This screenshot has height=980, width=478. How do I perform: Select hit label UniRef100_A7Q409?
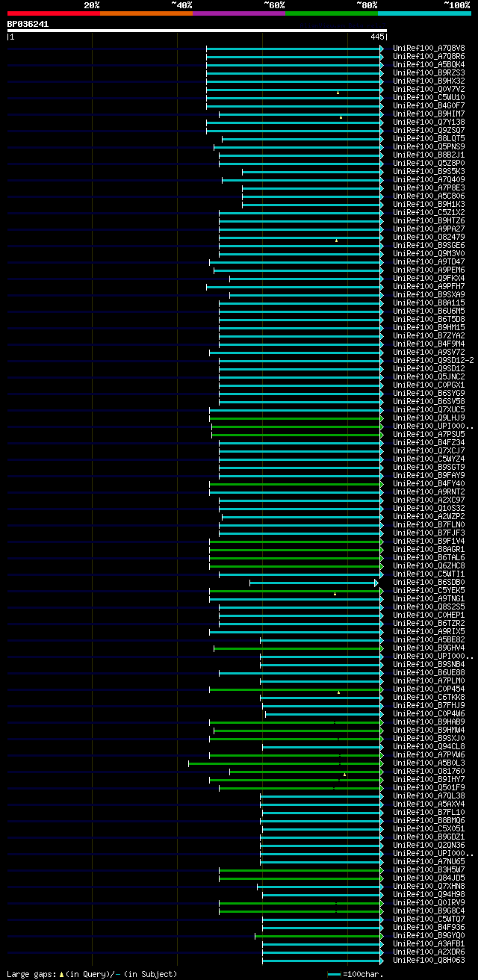click(429, 180)
